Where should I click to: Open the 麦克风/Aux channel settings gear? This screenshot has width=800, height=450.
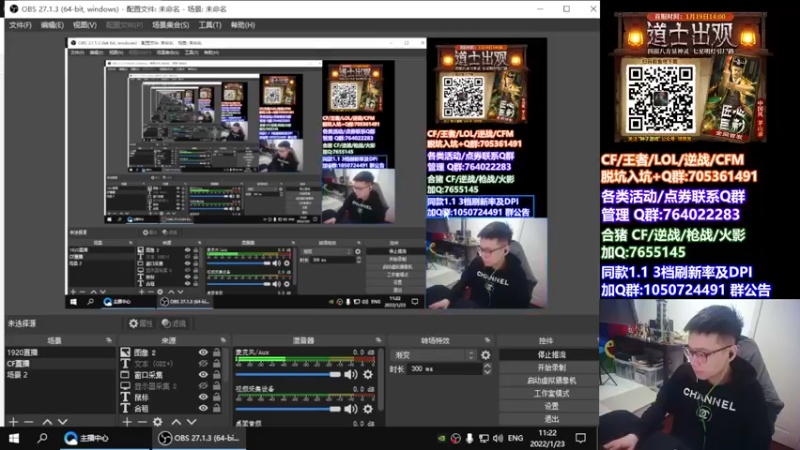coord(368,374)
